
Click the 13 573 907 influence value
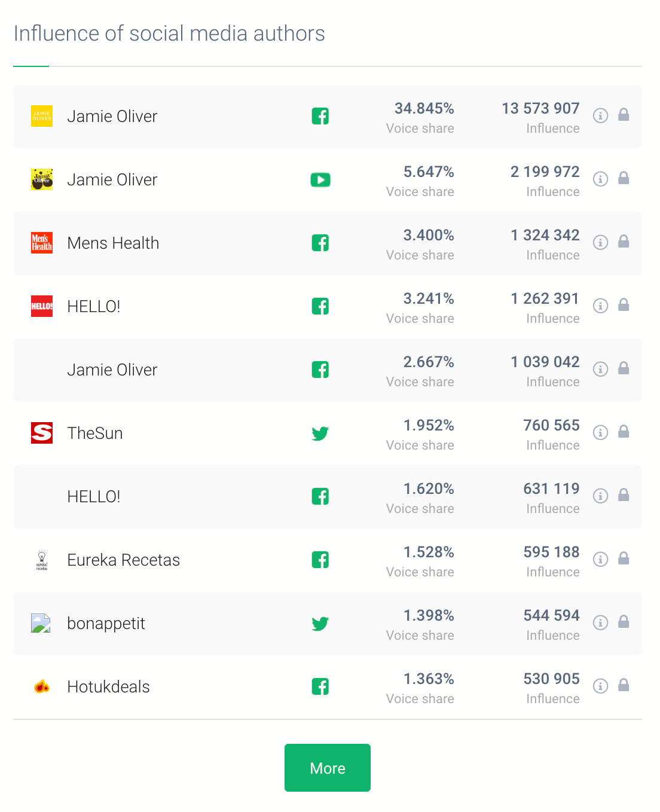(x=540, y=108)
